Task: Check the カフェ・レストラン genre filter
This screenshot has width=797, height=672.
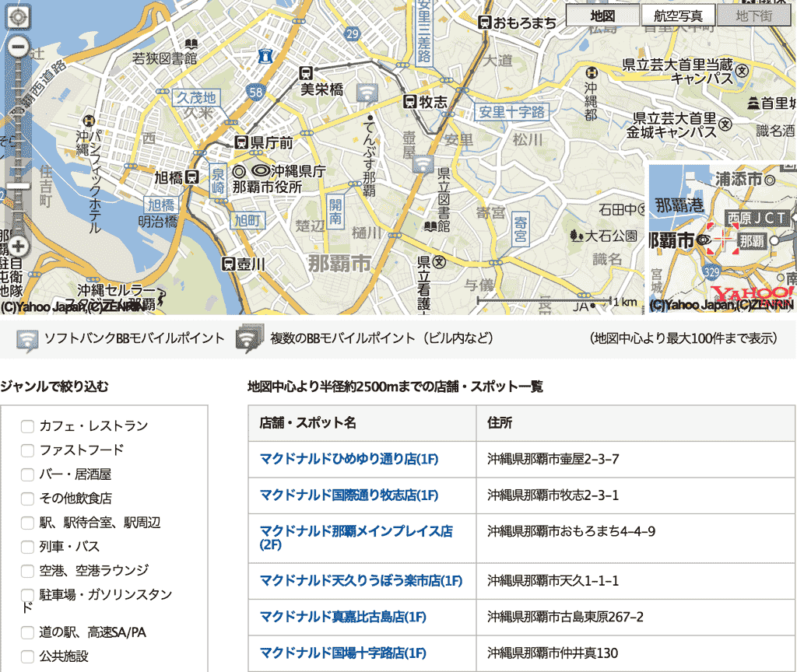Action: (27, 426)
